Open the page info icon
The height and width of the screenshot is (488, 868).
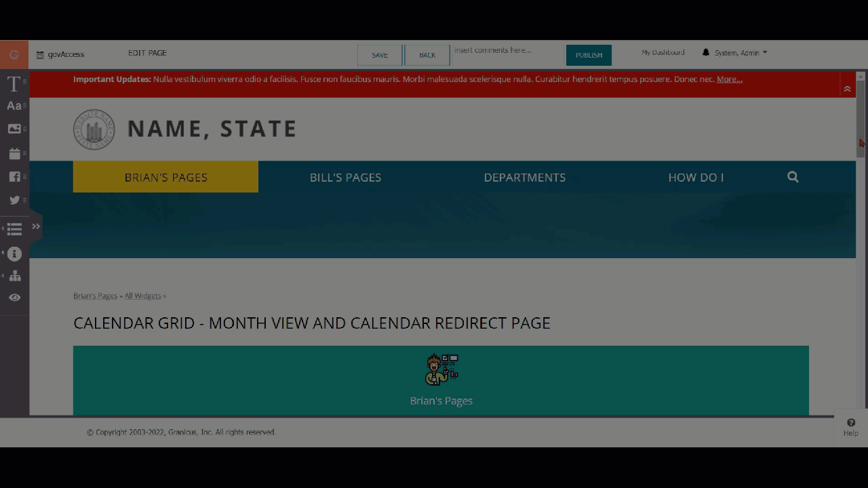pos(14,253)
